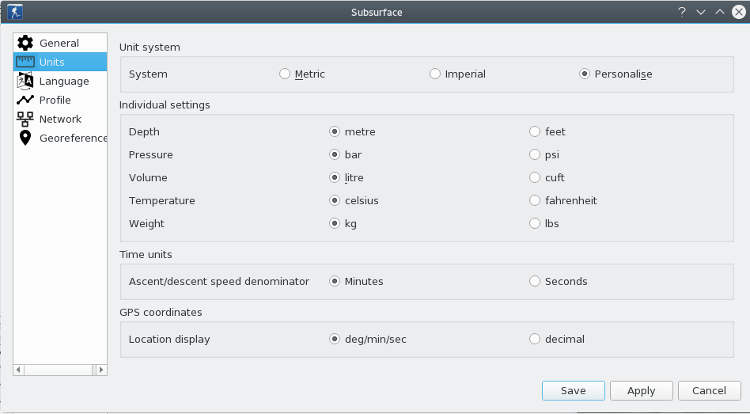The image size is (750, 414).
Task: Select the Metric unit system
Action: coord(285,74)
